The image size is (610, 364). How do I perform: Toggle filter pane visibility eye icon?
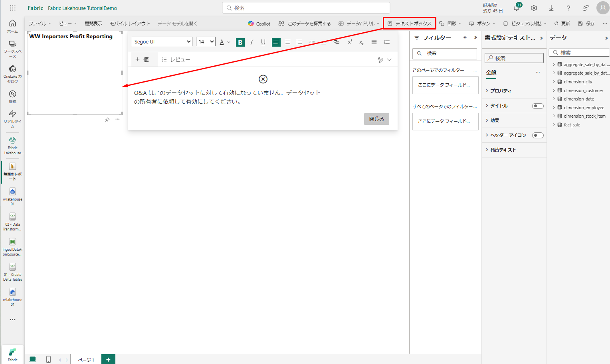tap(465, 37)
